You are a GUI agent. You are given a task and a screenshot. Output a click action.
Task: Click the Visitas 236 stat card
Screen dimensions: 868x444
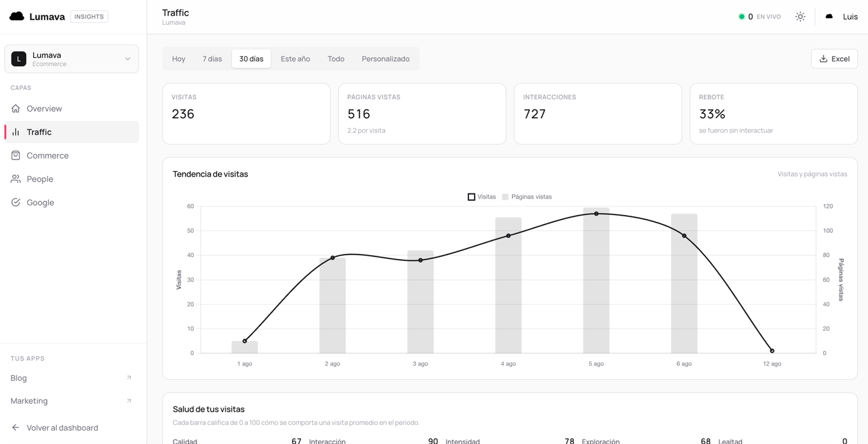pyautogui.click(x=247, y=114)
